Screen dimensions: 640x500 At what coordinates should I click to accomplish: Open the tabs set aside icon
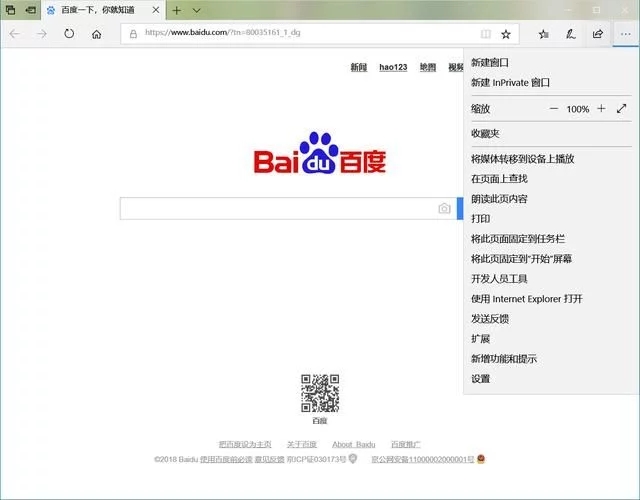coord(10,10)
